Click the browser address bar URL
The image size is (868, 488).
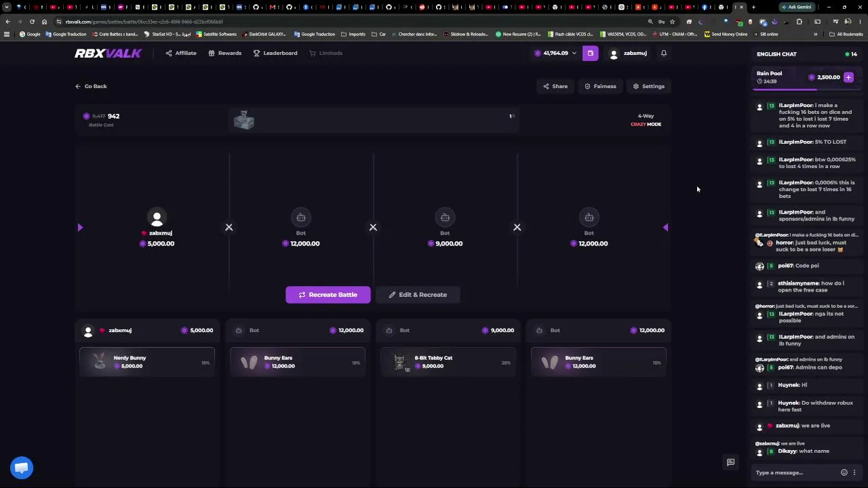click(144, 22)
